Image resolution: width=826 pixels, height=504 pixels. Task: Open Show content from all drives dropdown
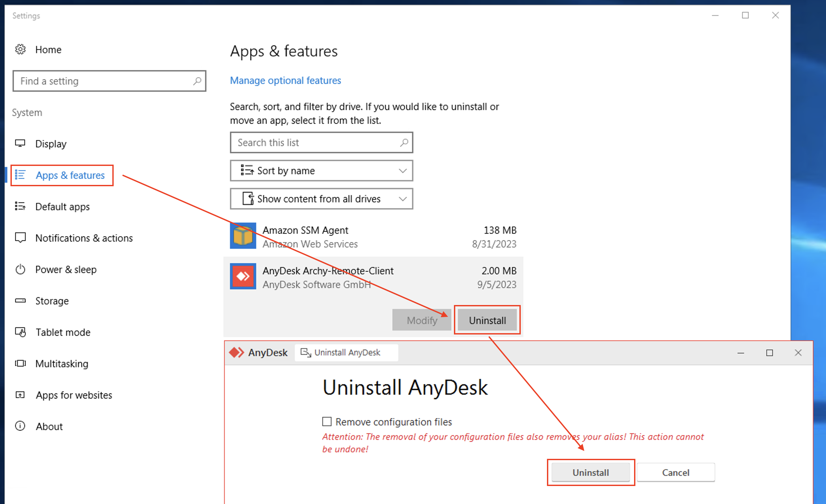pos(322,199)
